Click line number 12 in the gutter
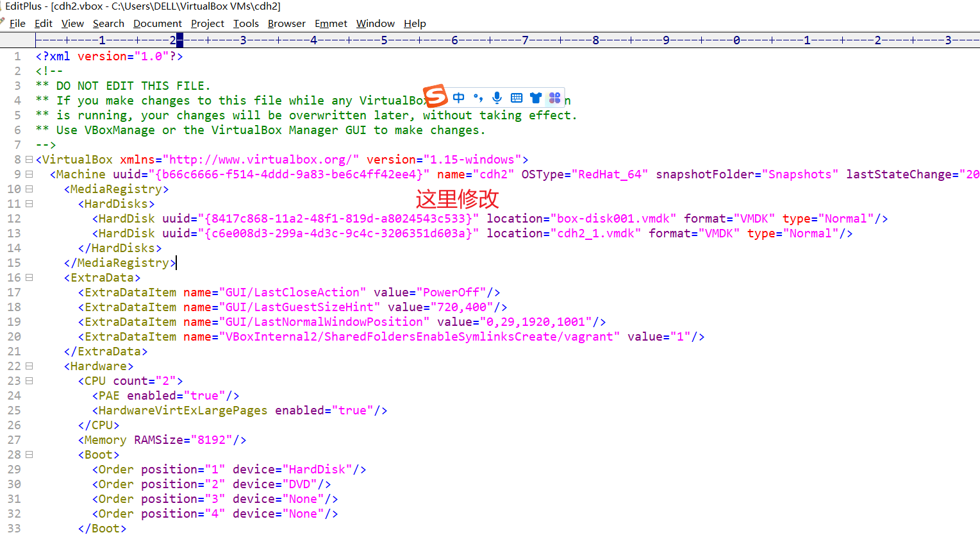980x535 pixels. point(14,219)
